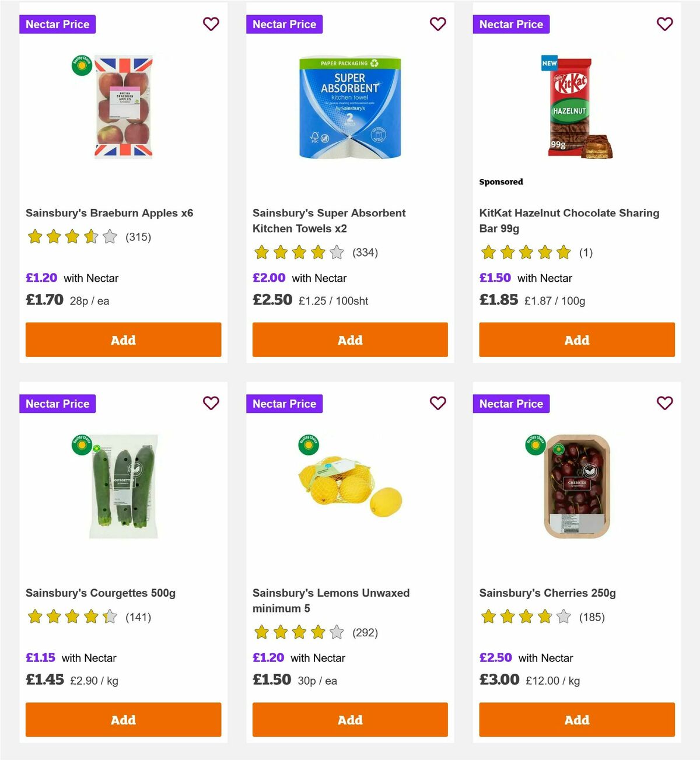This screenshot has width=700, height=760.
Task: Favourite Sainsbury's Braeburn Apples with the heart icon
Action: (211, 24)
